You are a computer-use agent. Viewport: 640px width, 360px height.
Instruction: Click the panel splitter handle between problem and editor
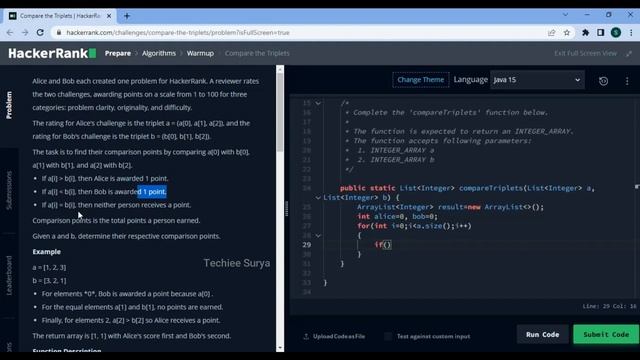287,209
